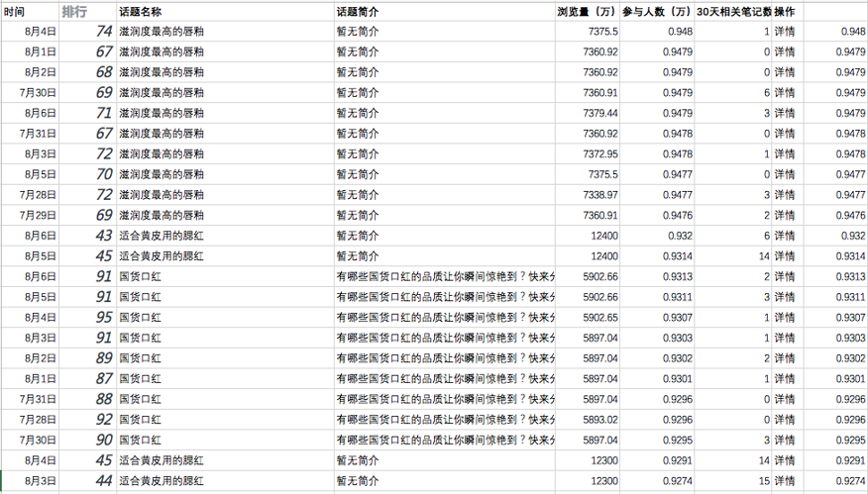Select the 时间 column header cell
This screenshot has width=868, height=494.
[30, 12]
